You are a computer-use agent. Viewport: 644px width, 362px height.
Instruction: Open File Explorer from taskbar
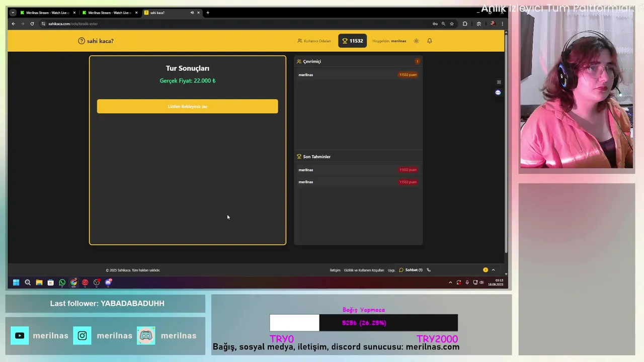pyautogui.click(x=39, y=283)
